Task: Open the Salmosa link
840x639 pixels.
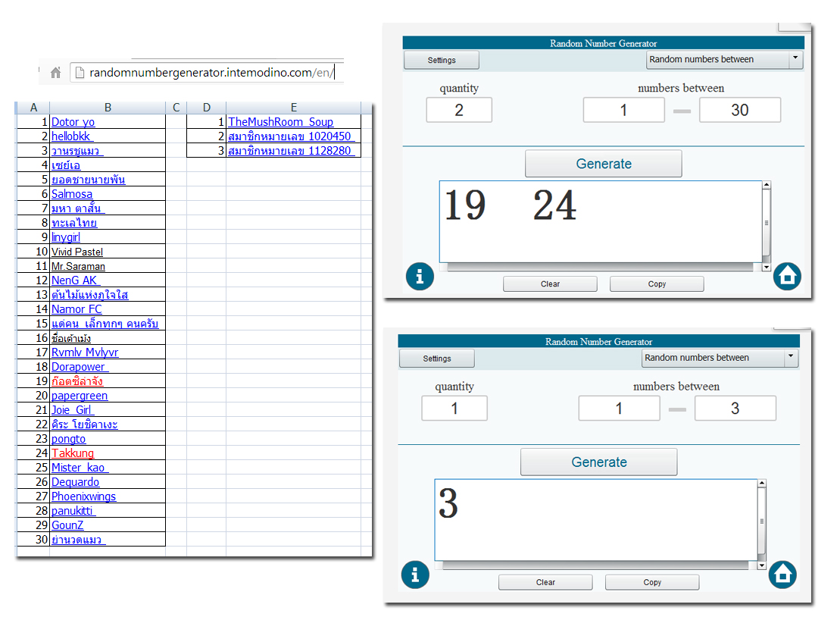Action: tap(72, 194)
